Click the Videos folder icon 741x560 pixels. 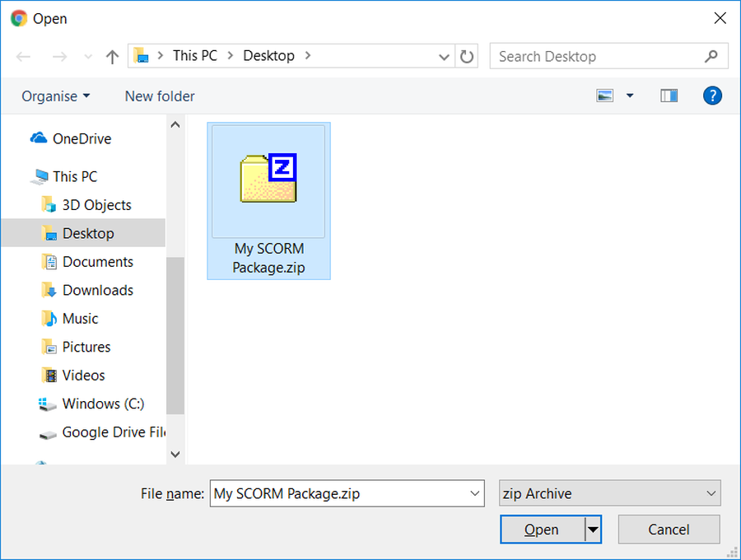[49, 375]
